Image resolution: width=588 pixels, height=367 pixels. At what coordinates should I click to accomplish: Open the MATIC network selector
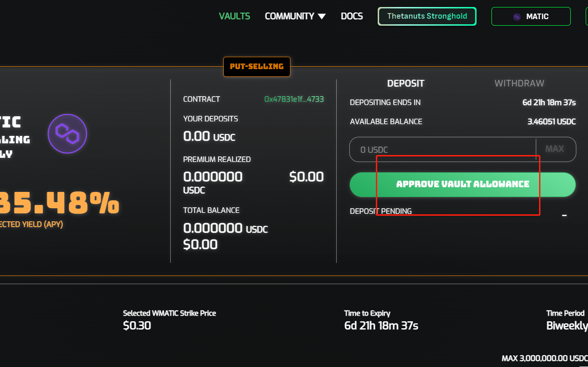(531, 16)
